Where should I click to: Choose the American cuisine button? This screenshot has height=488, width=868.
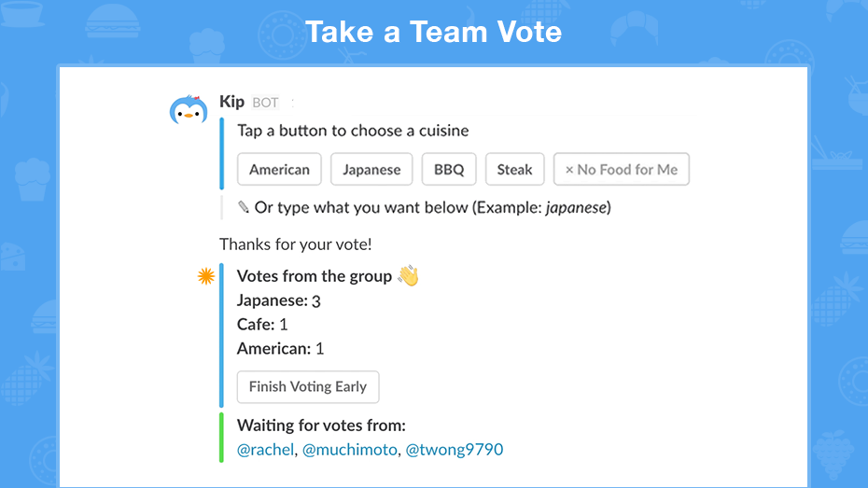pos(279,169)
